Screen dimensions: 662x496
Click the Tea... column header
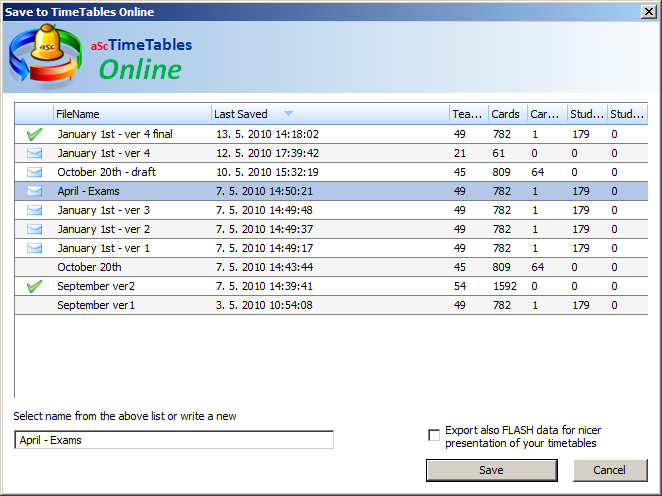pyautogui.click(x=467, y=114)
